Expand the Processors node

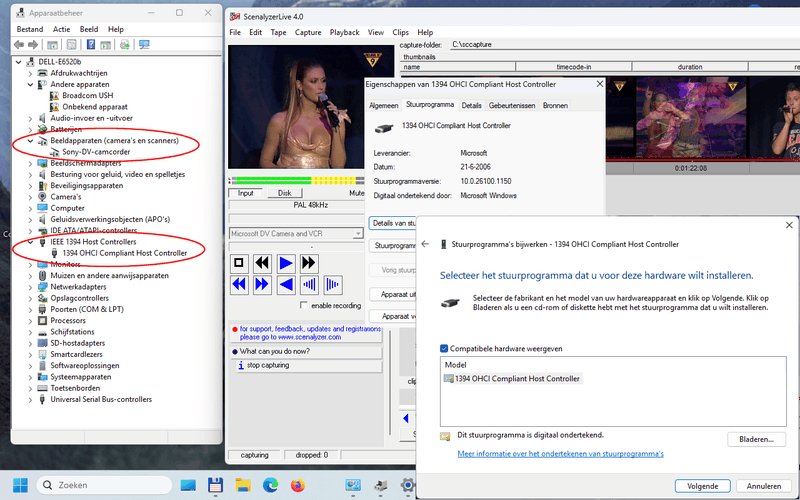coord(30,321)
